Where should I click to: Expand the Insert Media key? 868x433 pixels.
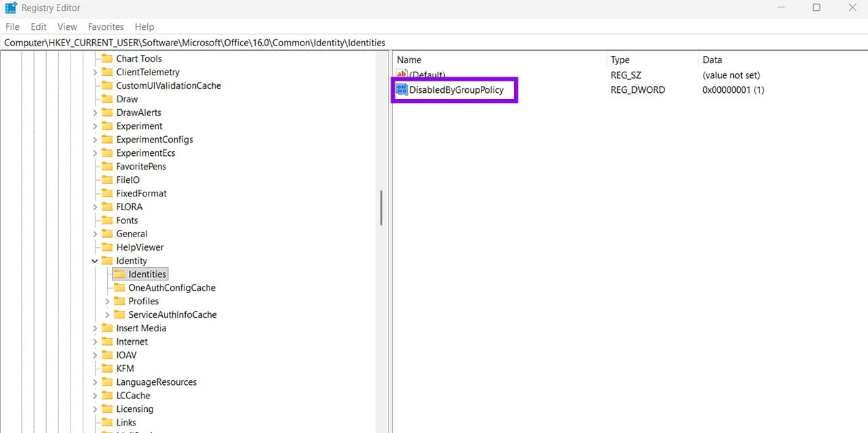(x=95, y=328)
